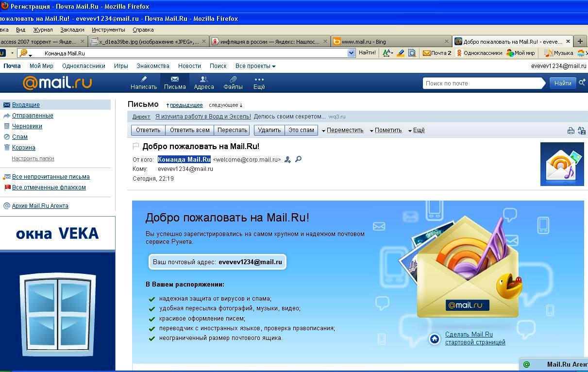Click Ответить всем button
The image size is (588, 372).
(190, 130)
